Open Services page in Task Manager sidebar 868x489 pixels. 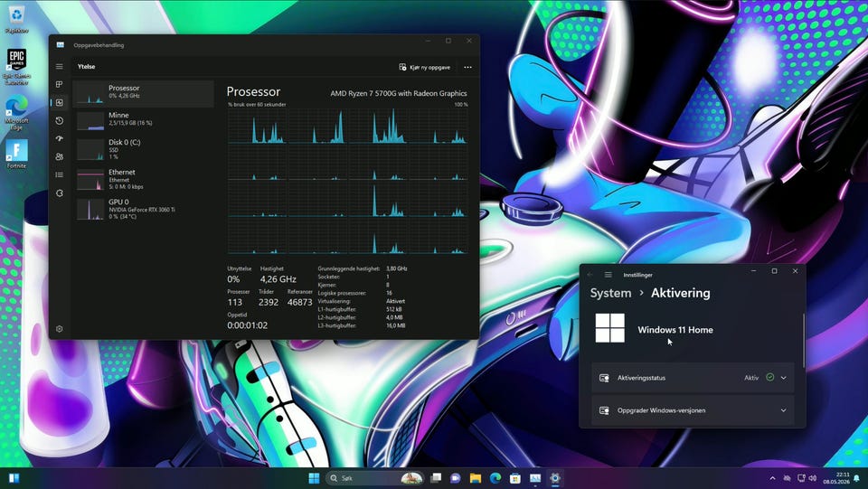click(x=60, y=193)
